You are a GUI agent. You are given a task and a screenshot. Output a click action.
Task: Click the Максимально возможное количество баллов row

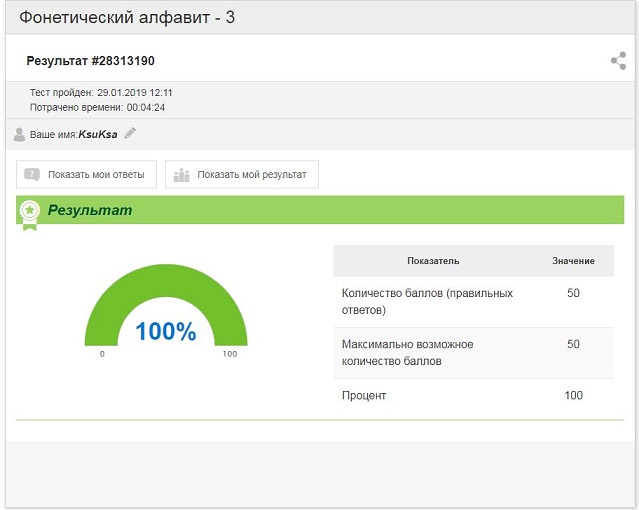474,353
